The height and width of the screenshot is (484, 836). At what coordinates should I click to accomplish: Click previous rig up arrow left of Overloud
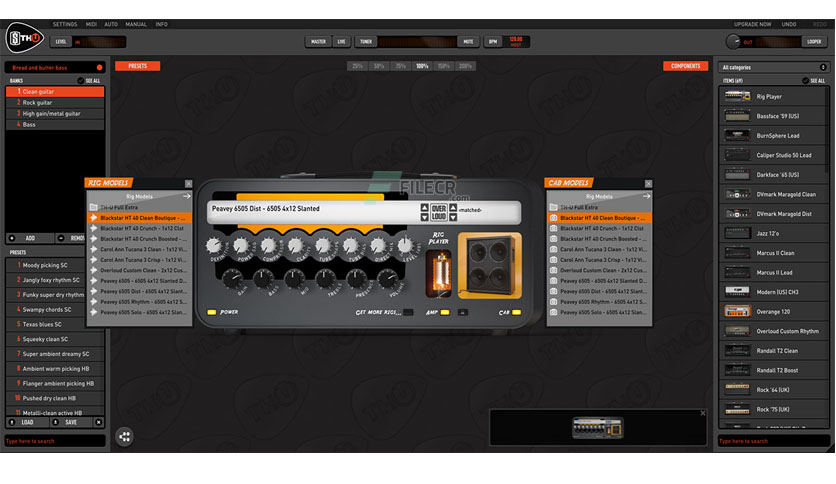424,207
